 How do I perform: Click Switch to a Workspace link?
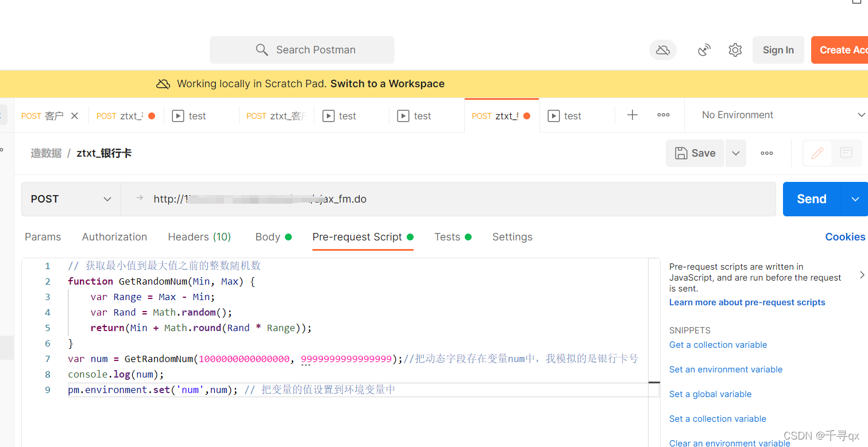tap(387, 84)
